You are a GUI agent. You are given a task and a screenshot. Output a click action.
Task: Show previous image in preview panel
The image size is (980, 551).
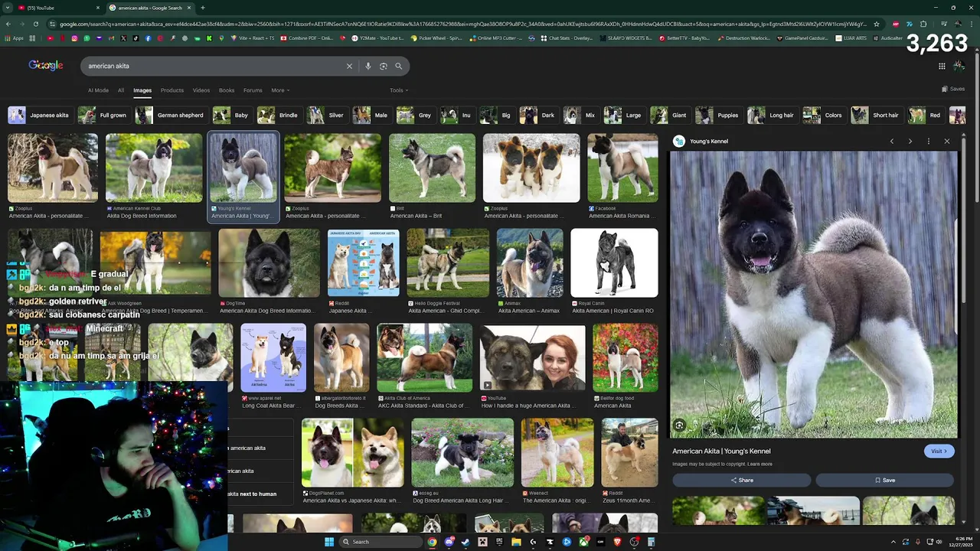point(892,141)
